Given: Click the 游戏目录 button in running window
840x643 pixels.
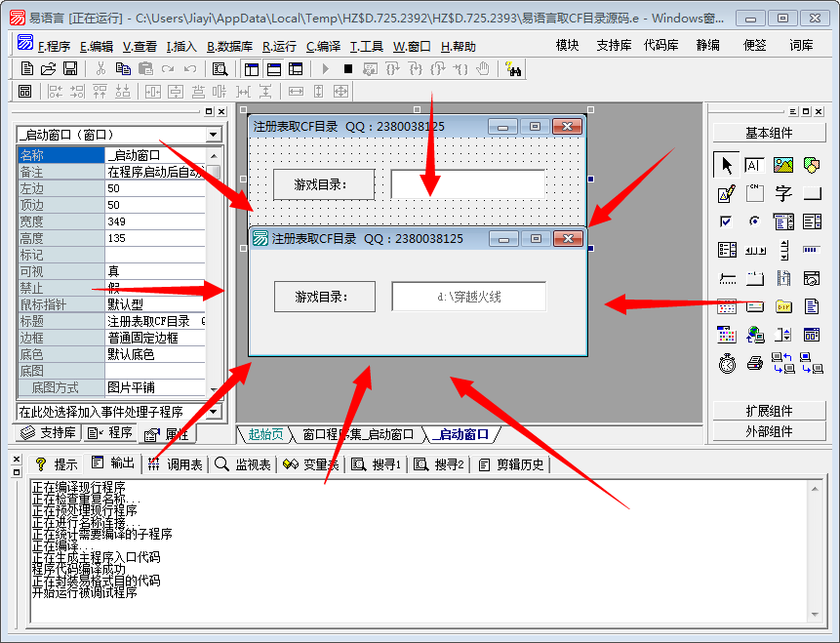Looking at the screenshot, I should click(x=323, y=297).
